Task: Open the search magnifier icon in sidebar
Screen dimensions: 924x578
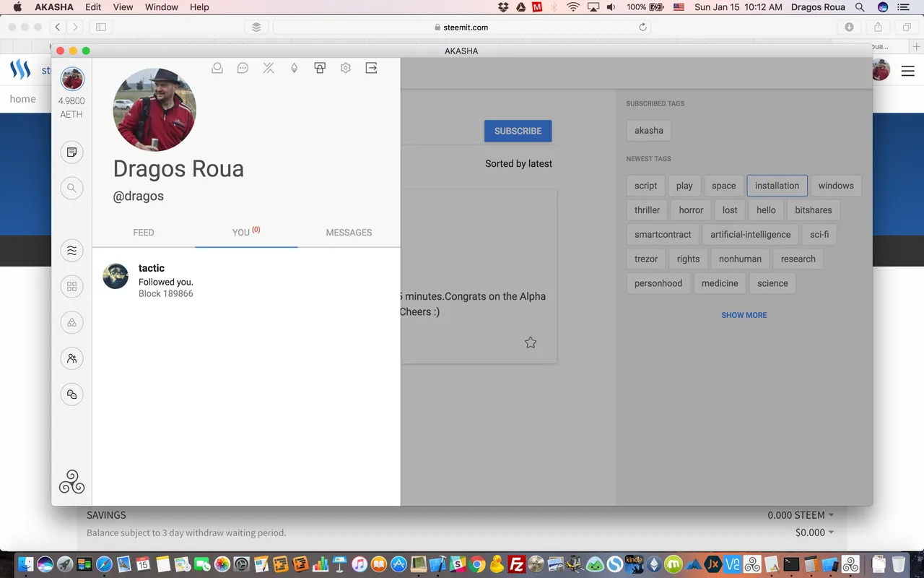Action: coord(71,189)
